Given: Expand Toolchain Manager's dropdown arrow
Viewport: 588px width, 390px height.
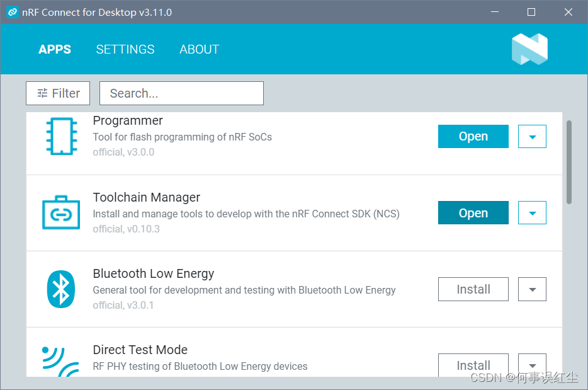Looking at the screenshot, I should point(532,213).
